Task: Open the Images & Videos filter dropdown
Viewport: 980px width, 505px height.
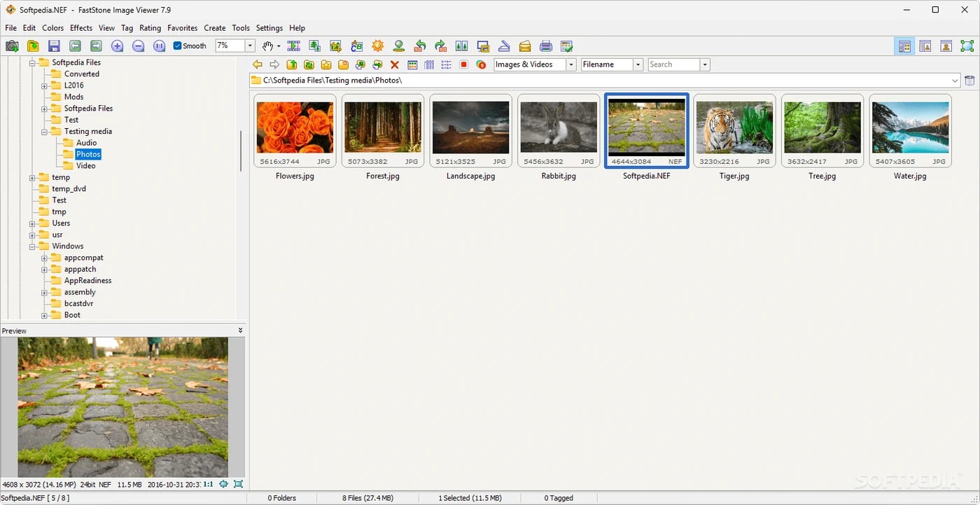Action: point(570,64)
